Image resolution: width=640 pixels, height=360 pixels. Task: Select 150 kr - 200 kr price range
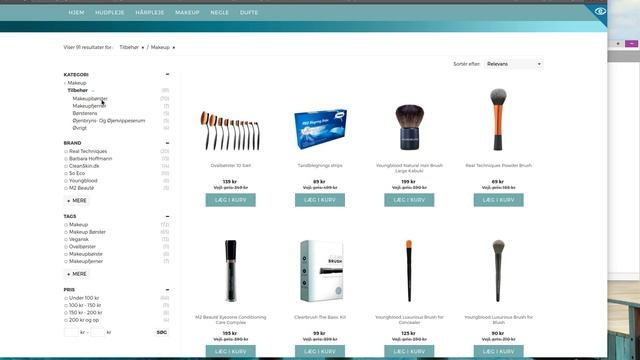(x=66, y=313)
